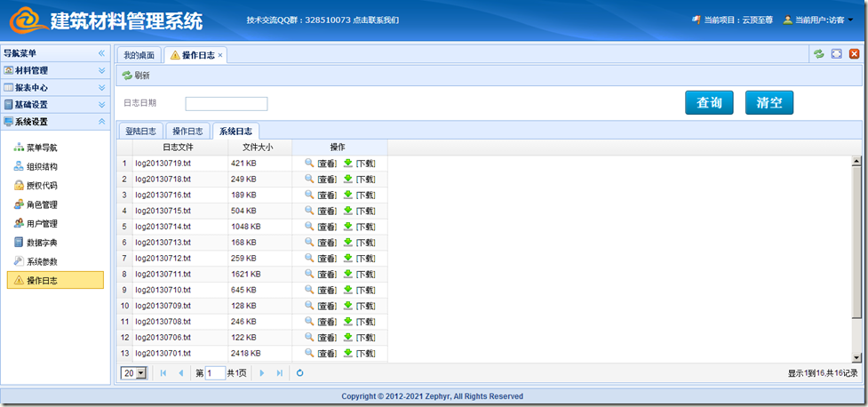Collapse the navigation menu panel

pos(101,53)
